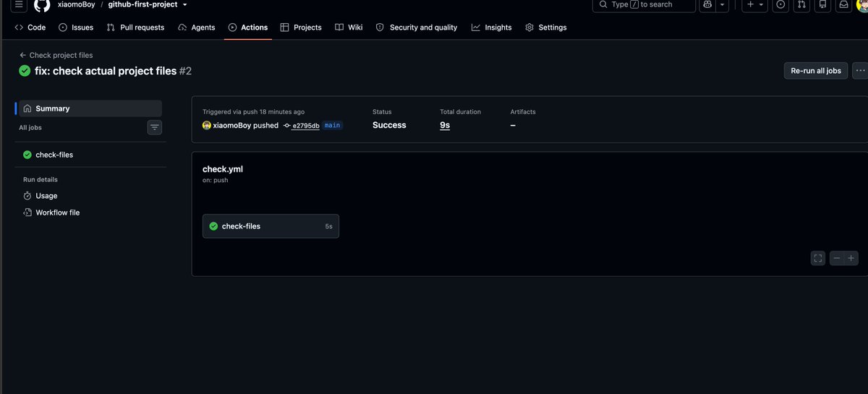Screen dimensions: 868x394
Task: Open the check-files job card in graph
Action: point(271,226)
